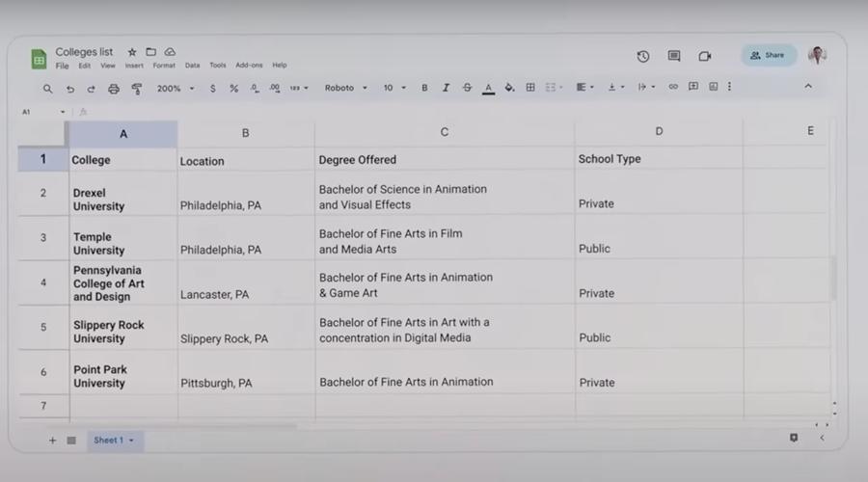This screenshot has width=868, height=482.
Task: Decrease decimal places
Action: click(x=255, y=89)
